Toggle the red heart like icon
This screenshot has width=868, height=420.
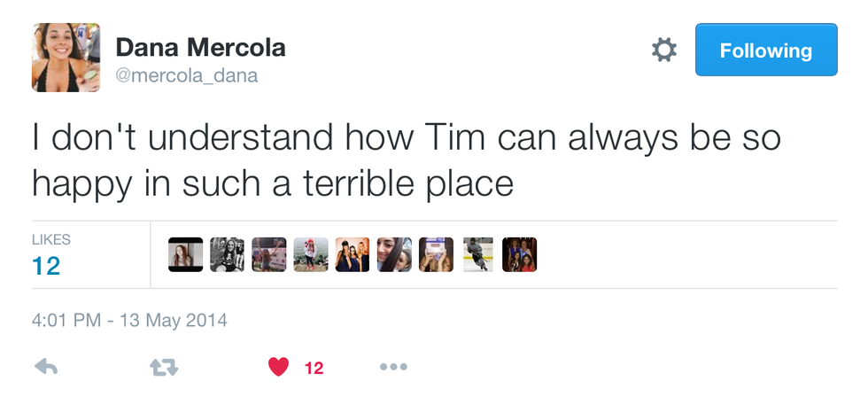point(278,367)
